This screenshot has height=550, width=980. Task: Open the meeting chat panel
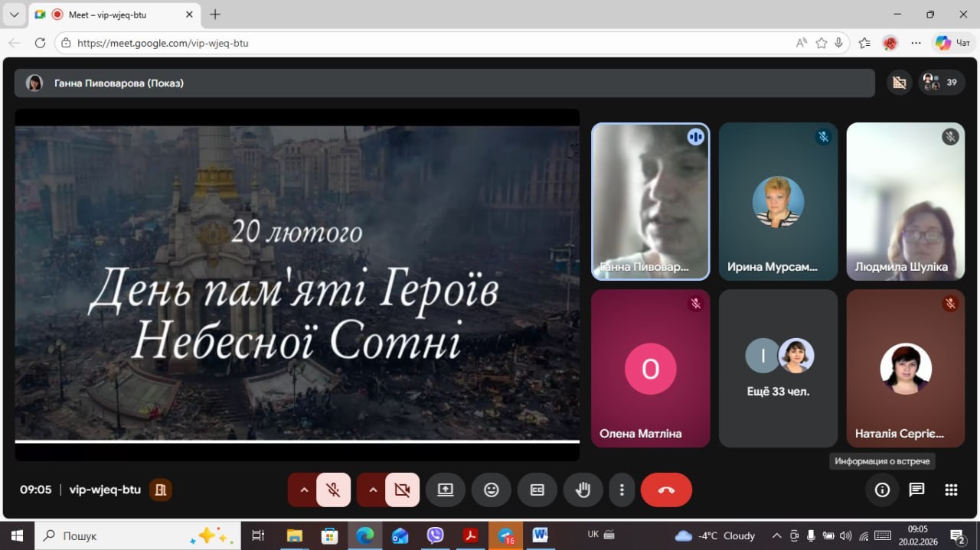[x=916, y=490]
